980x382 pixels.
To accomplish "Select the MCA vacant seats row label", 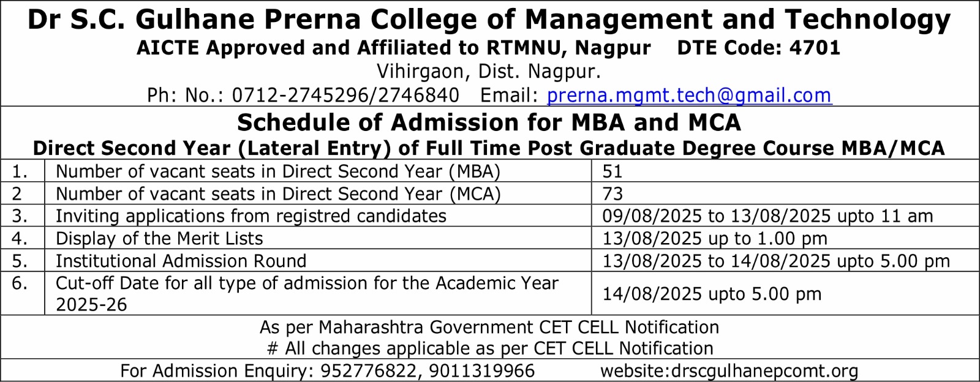I will (x=278, y=194).
